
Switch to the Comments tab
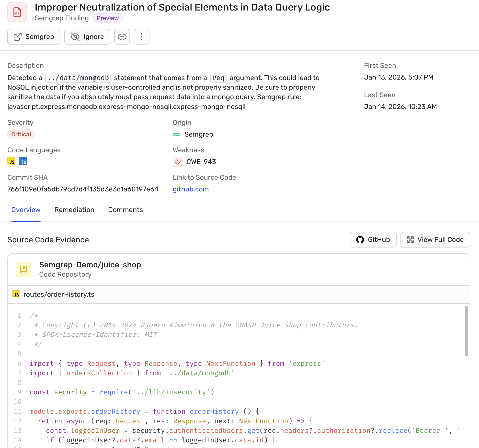[125, 210]
